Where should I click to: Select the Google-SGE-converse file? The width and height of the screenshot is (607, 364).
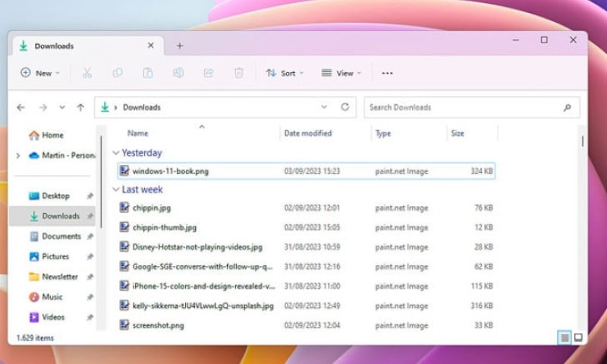[306, 266]
